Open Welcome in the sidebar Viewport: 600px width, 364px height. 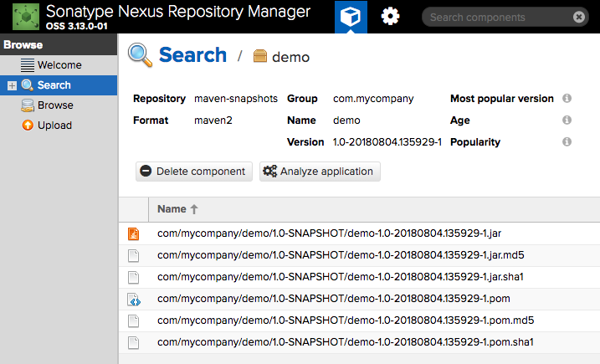[59, 65]
